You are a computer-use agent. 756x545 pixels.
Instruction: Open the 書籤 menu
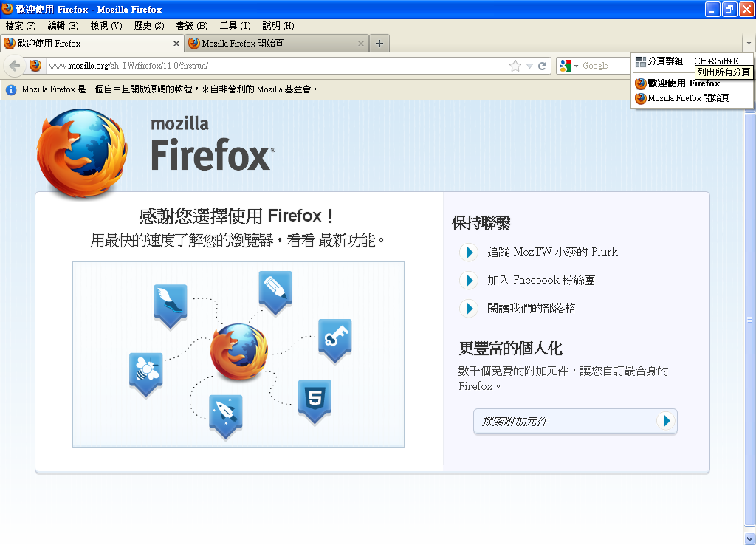pyautogui.click(x=192, y=26)
